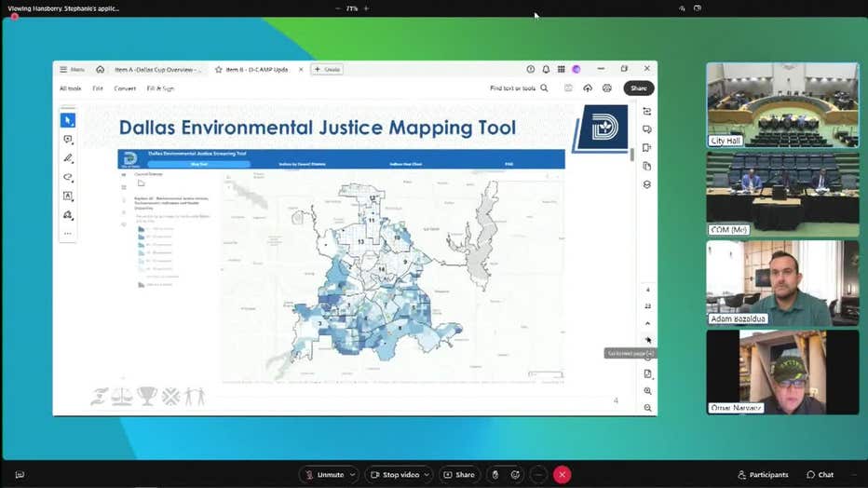Open the reactions emoji button
Screen dimensions: 868x488
pos(515,475)
